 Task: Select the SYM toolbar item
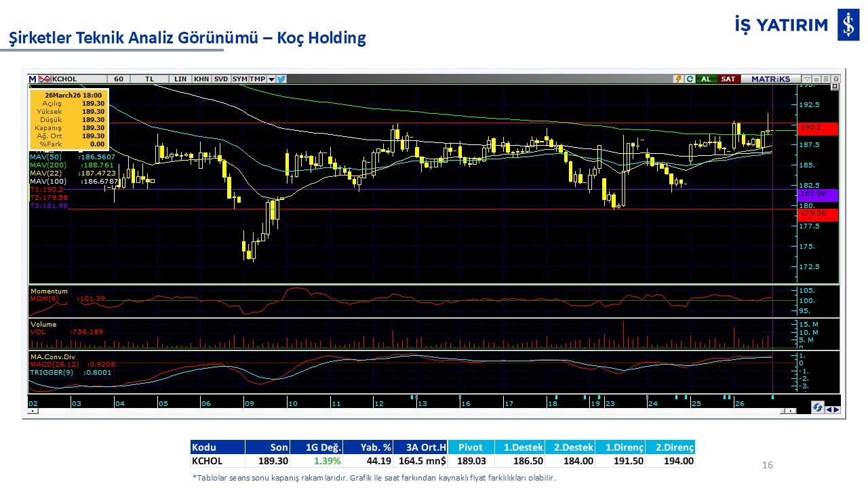(240, 79)
